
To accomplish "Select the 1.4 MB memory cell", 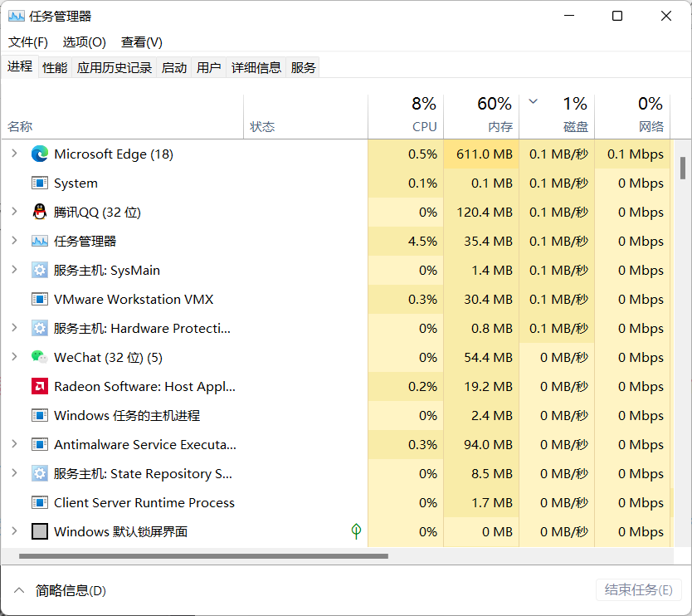I will click(481, 271).
